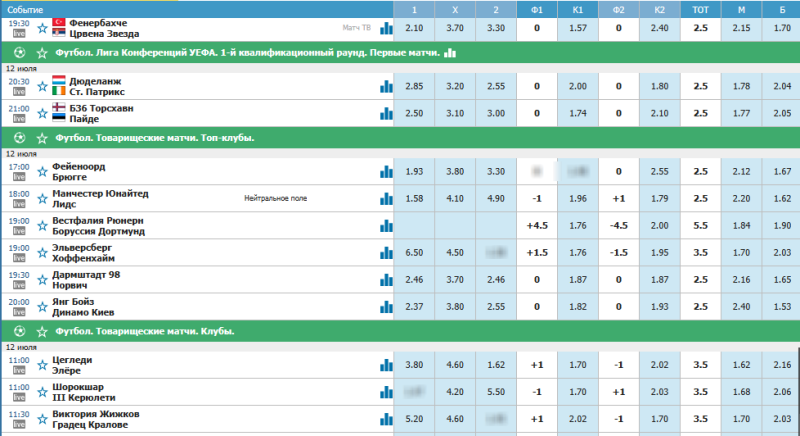The width and height of the screenshot is (800, 436).
Task: Click the ТОТ column header
Action: point(700,8)
